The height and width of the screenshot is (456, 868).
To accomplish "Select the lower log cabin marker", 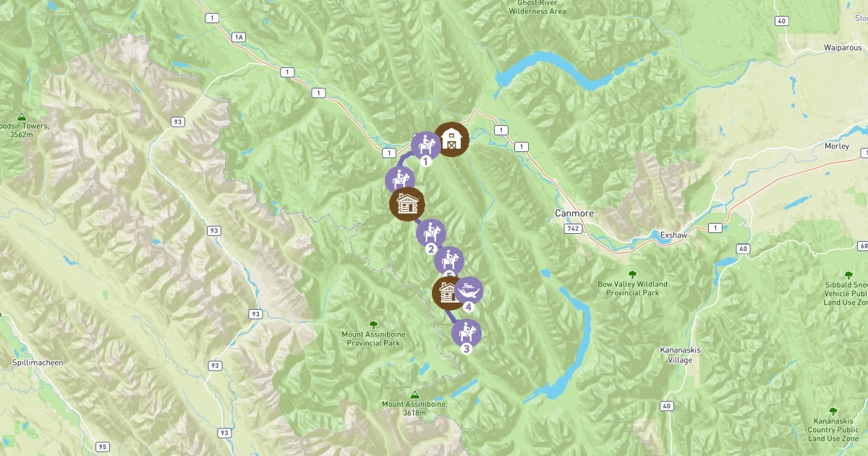I will (448, 293).
